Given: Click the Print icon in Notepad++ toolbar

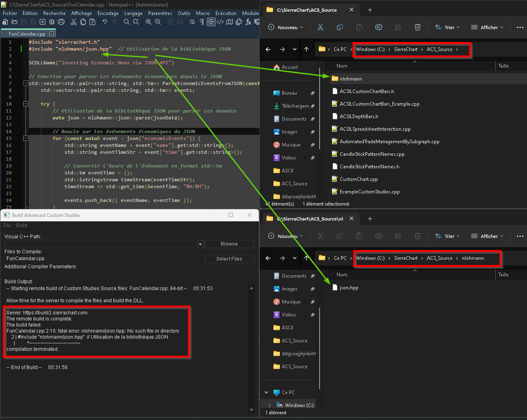Looking at the screenshot, I should click(61, 22).
